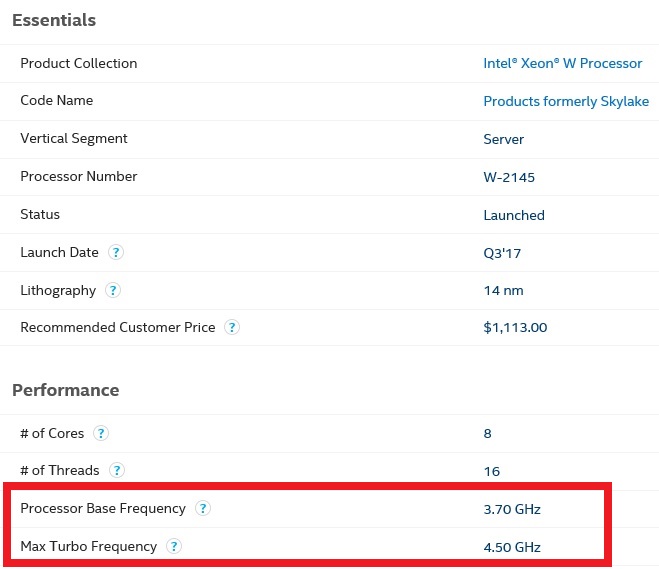659x569 pixels.
Task: Show Processor Base Frequency help icon
Action: coord(203,508)
